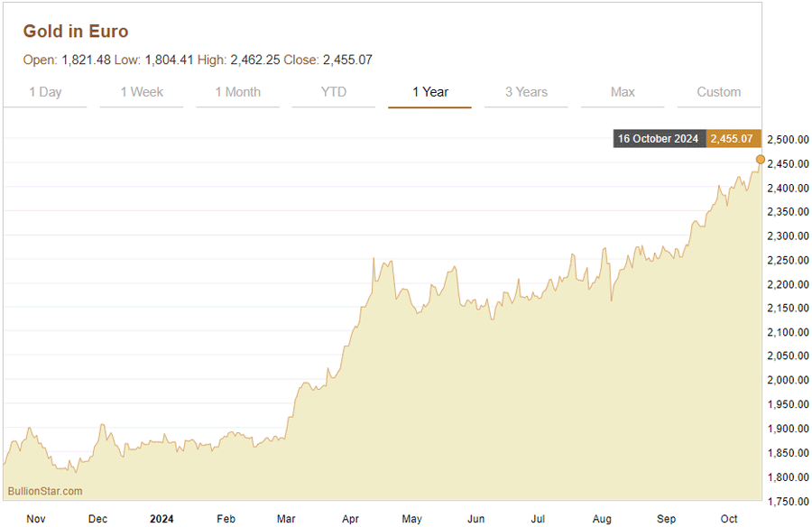Screen dimensions: 812x527
Task: Switch chart to 3 Years
Action: coord(526,92)
